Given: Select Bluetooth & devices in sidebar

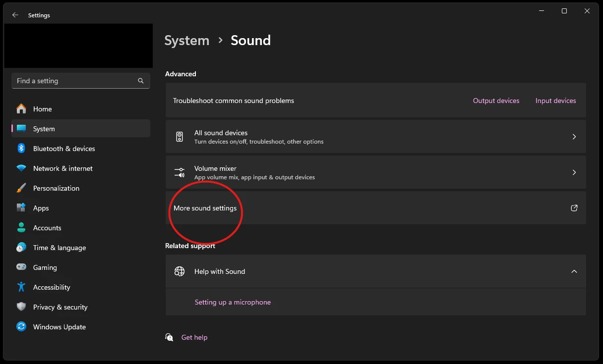Looking at the screenshot, I should point(81,149).
